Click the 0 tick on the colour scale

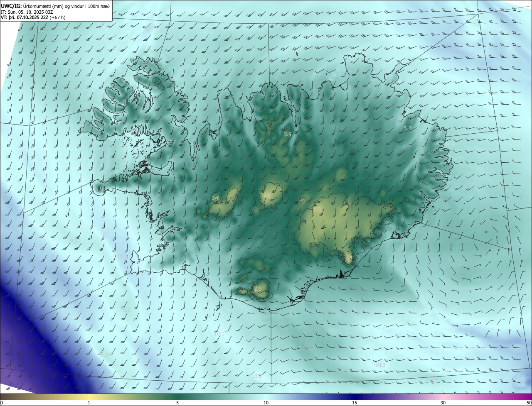[x=1, y=403]
